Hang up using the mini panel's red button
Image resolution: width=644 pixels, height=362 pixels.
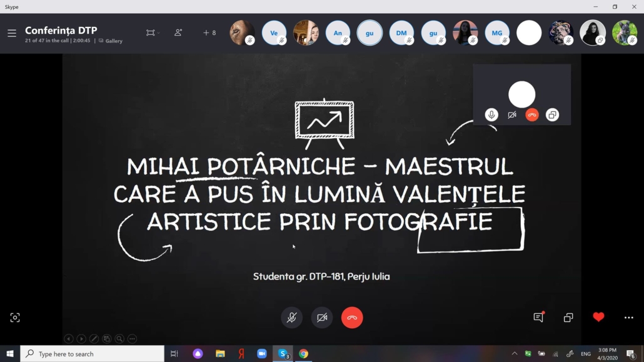(532, 115)
